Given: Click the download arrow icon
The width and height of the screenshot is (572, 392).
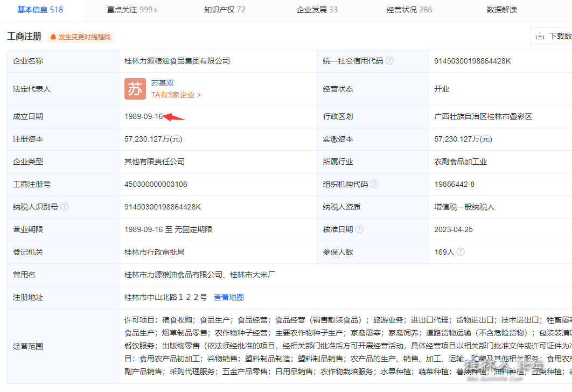Looking at the screenshot, I should pyautogui.click(x=540, y=36).
